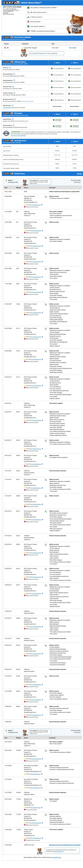Expand the 29 Service history records row
The width and height of the screenshot is (83, 868).
(39, 12)
